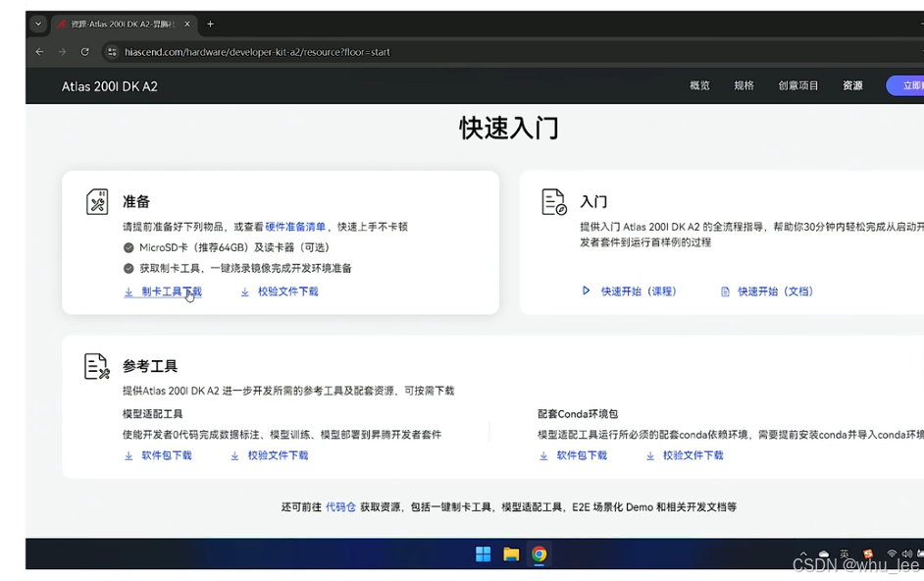Click the OneDrive cloud tray icon
The image size is (924, 581).
point(824,554)
